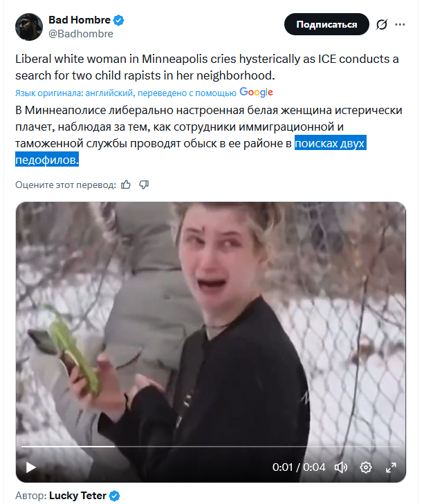Click the video frame to toggle playback

click(x=211, y=321)
